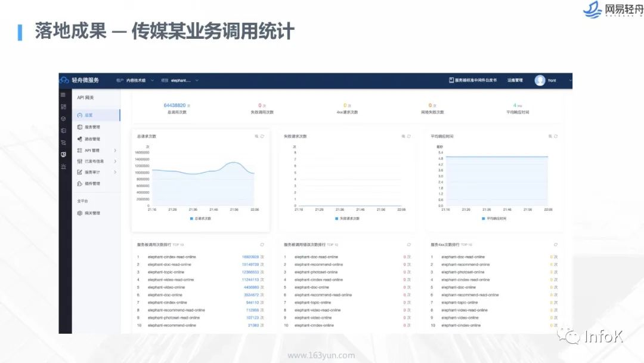Click the API 网关 sidebar heading
644x363 pixels.
pos(85,97)
